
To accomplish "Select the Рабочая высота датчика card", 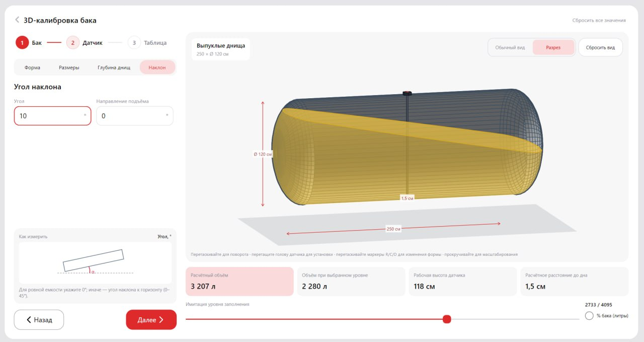I will coord(463,282).
